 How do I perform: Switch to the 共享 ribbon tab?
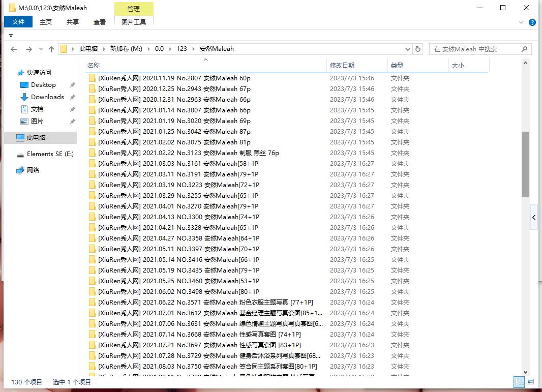click(73, 22)
